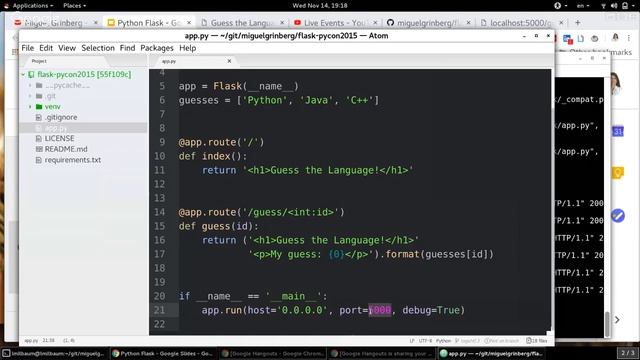Screen dimensions: 640x360
Task: Click the requirements.txt file icon
Action: coord(39,160)
